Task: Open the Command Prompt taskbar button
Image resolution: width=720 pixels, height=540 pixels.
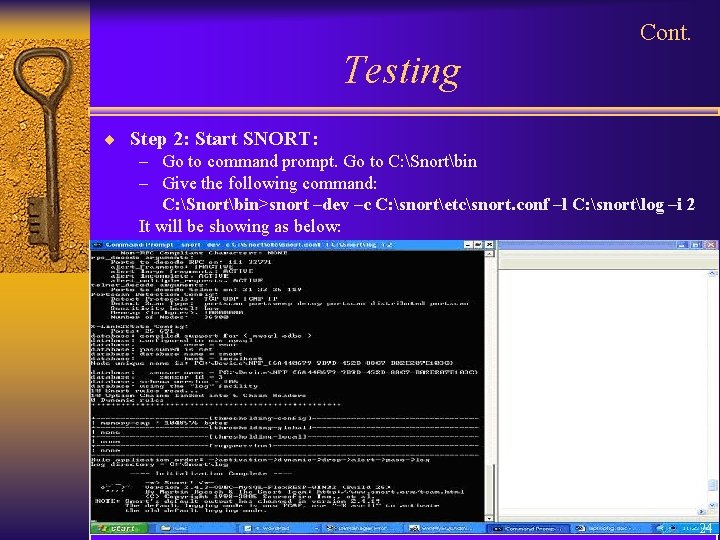Action: pyautogui.click(x=529, y=529)
